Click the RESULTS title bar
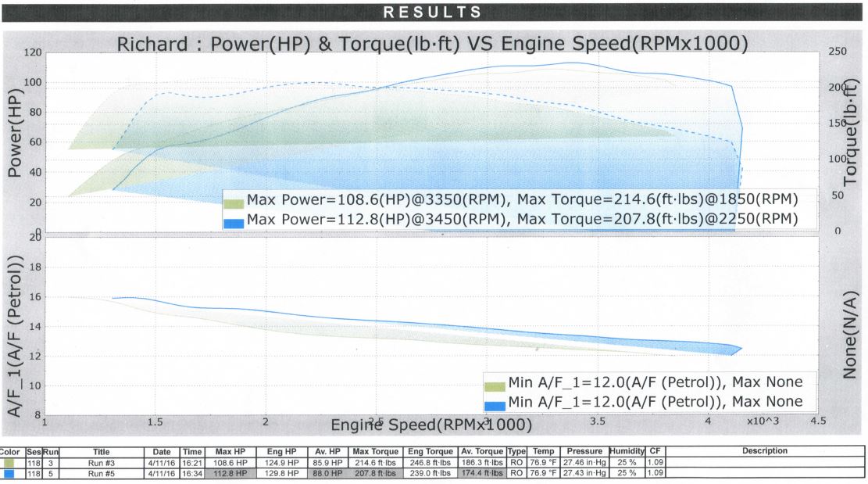The width and height of the screenshot is (868, 484). [x=434, y=12]
